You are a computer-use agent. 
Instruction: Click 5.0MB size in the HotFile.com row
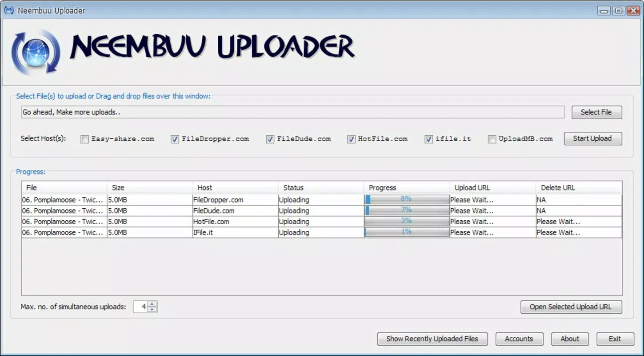pos(150,222)
